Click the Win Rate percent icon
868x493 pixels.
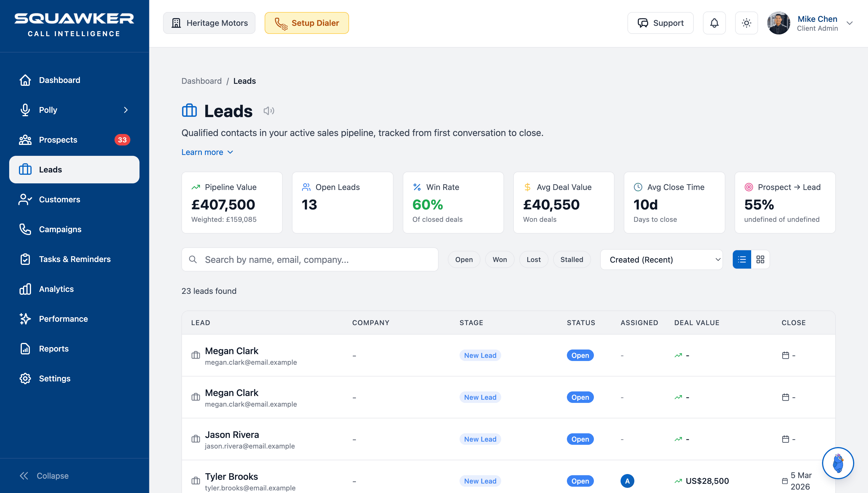(x=417, y=187)
